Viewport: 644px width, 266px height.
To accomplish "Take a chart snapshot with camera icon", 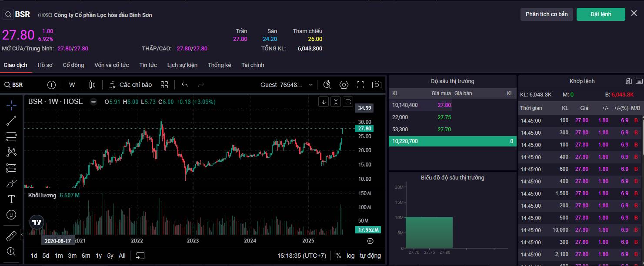I will click(377, 85).
